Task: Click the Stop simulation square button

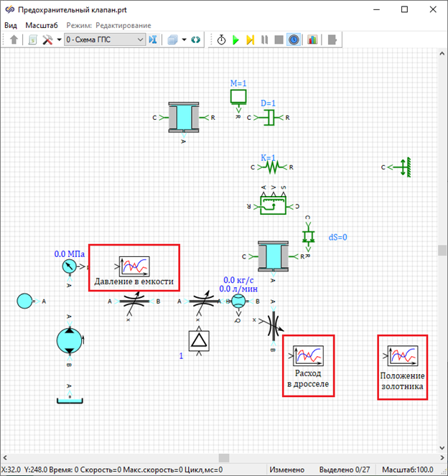Action: (279, 39)
